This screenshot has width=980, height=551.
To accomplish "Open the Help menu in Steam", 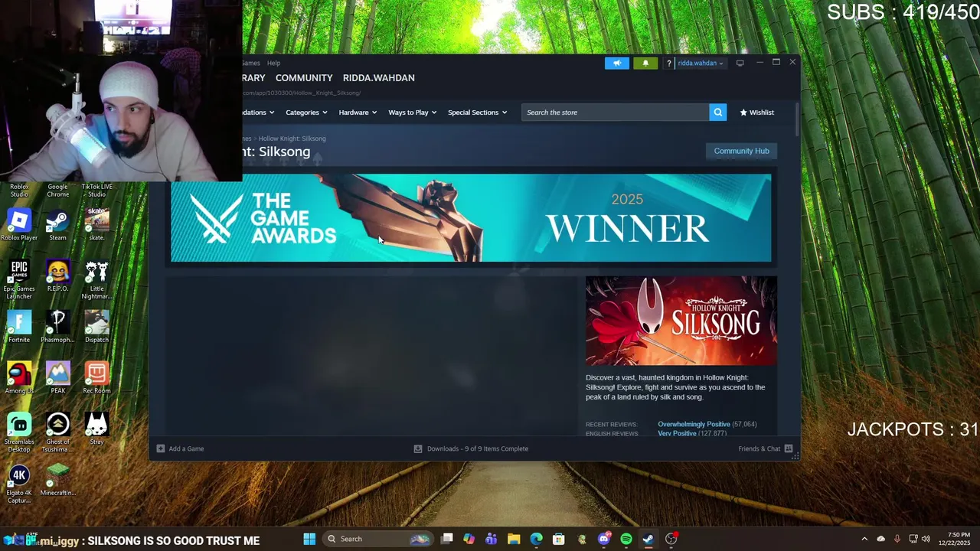I will [x=273, y=63].
